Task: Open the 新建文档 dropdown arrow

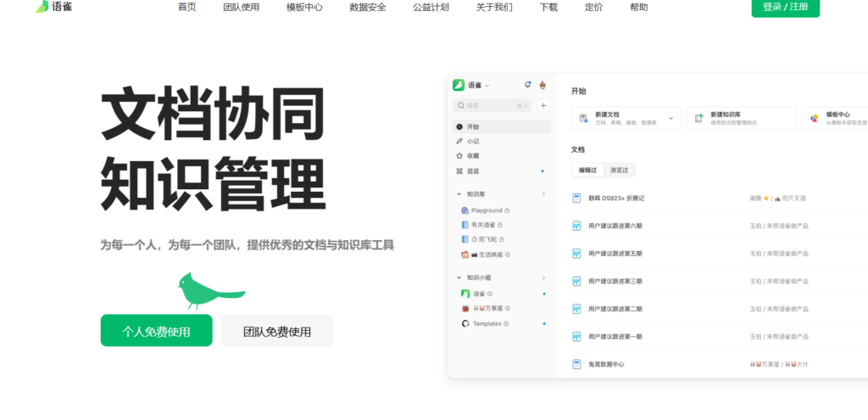Action: [671, 118]
